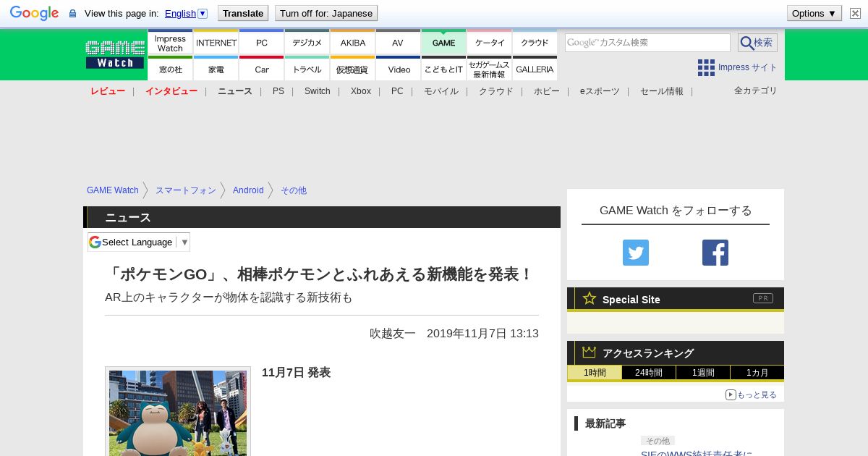Open the AKIBA Watch tab
The image size is (868, 456).
(353, 43)
